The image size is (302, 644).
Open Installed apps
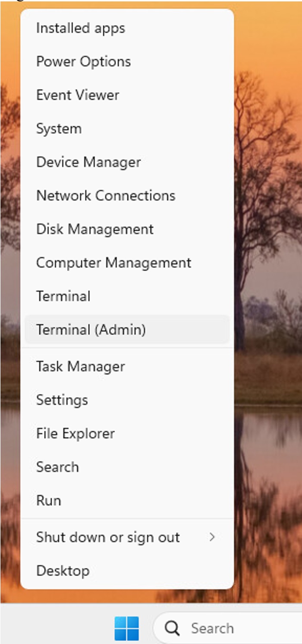(81, 28)
